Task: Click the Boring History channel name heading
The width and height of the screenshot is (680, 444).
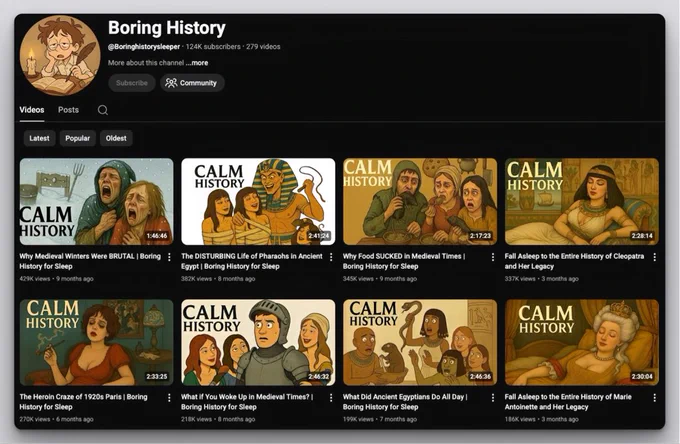Action: (x=167, y=28)
